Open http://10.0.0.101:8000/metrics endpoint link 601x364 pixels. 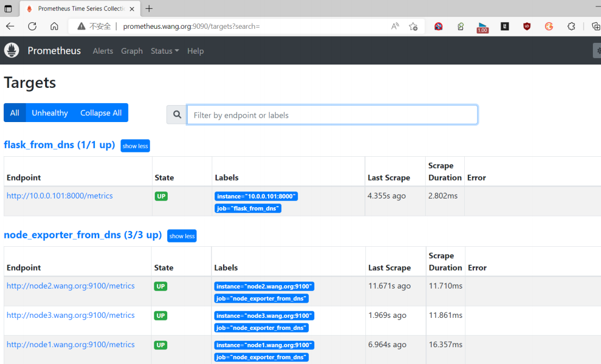pos(60,196)
